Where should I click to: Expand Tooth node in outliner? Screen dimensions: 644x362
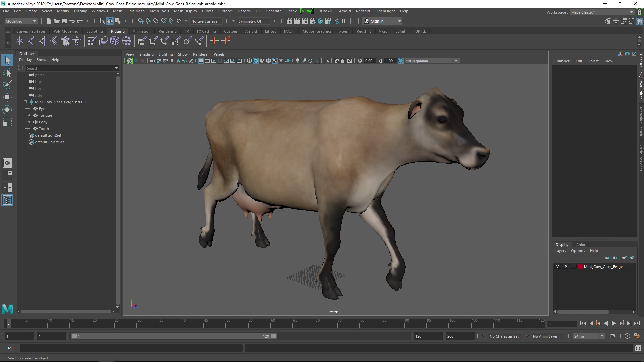(x=29, y=129)
